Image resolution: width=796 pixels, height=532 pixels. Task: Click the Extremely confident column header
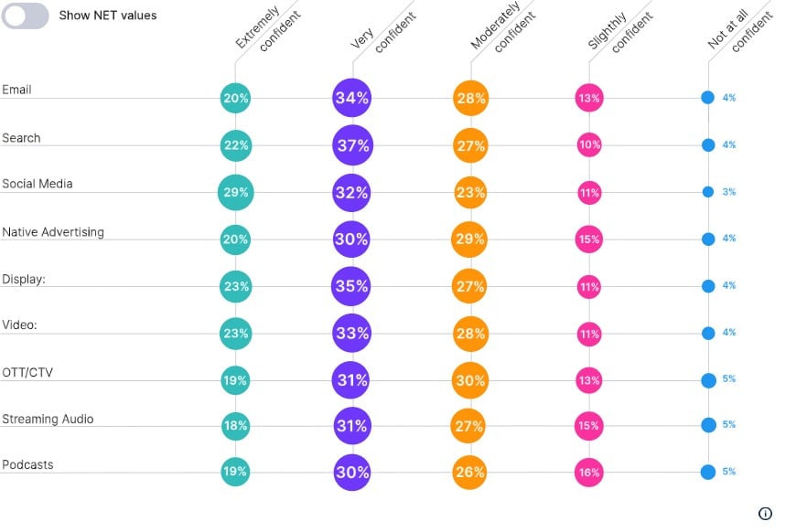pyautogui.click(x=268, y=28)
